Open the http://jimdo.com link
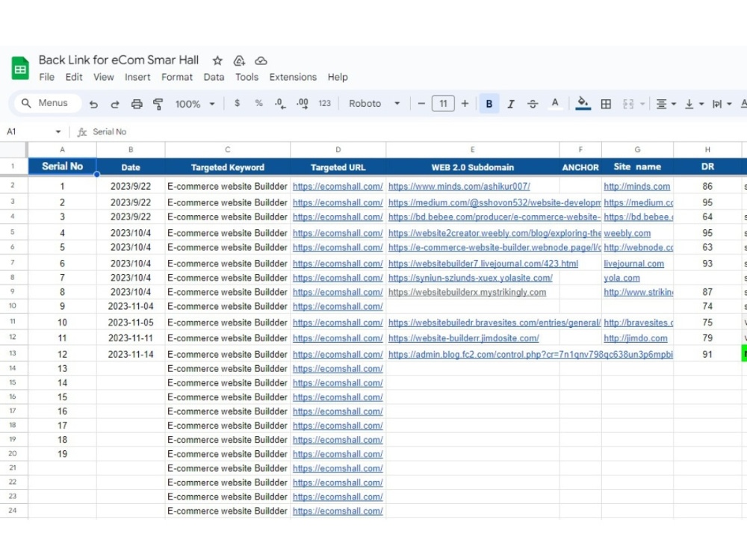 [x=636, y=338]
